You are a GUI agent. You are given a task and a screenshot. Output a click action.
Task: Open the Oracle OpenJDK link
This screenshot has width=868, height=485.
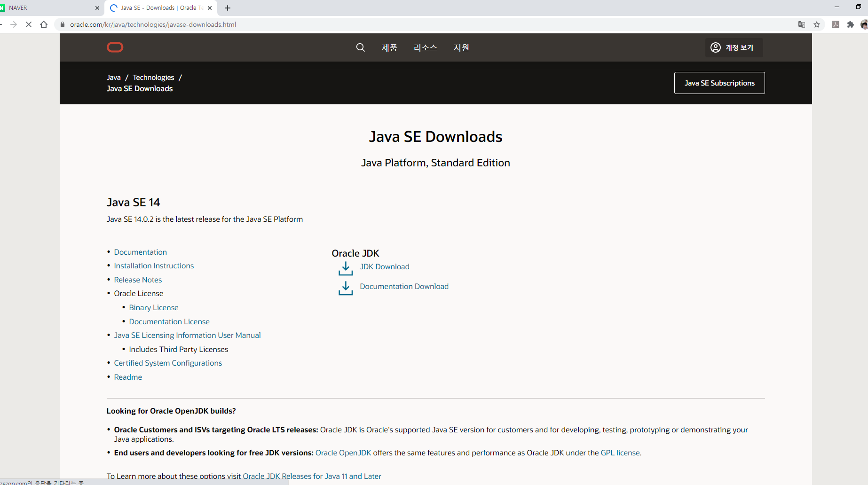pyautogui.click(x=343, y=453)
